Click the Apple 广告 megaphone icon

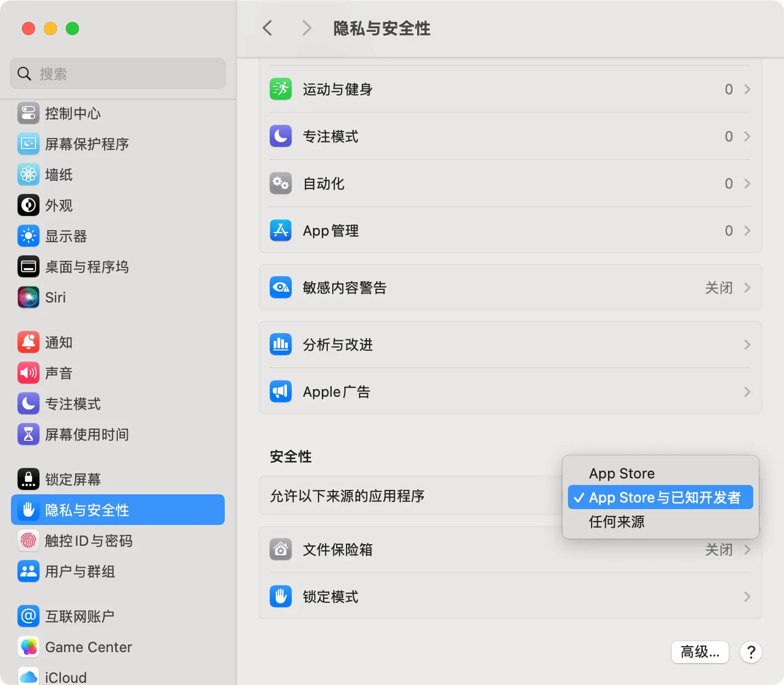[280, 391]
